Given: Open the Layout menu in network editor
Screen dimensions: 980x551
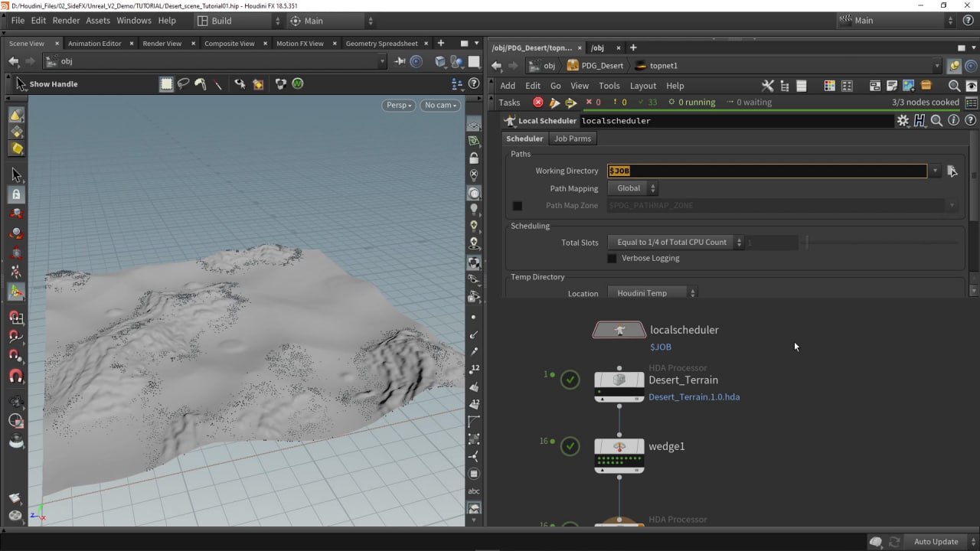Looking at the screenshot, I should [643, 86].
